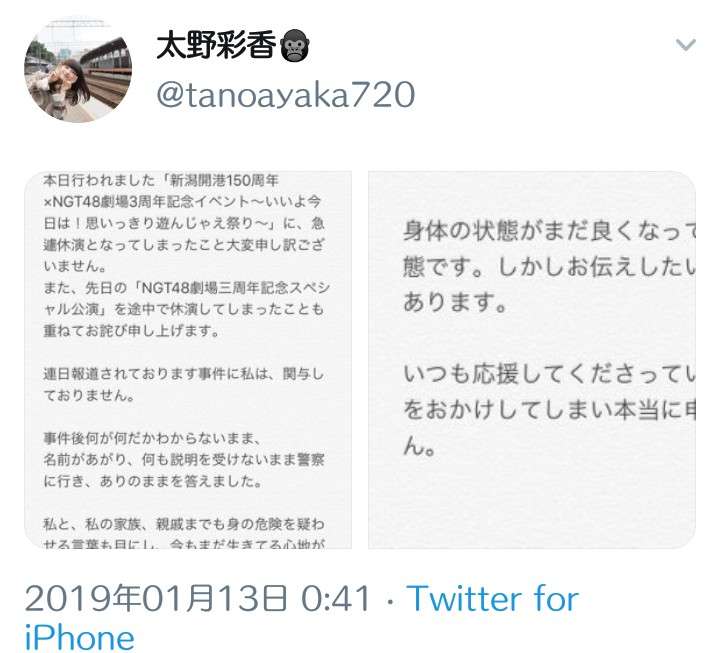720x653 pixels.
Task: Open the second attached text image
Action: [x=532, y=360]
